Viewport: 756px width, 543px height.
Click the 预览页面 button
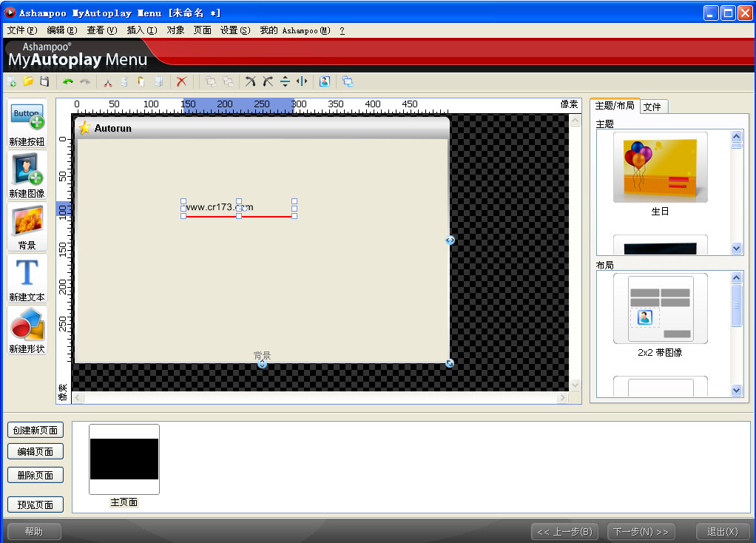(36, 505)
